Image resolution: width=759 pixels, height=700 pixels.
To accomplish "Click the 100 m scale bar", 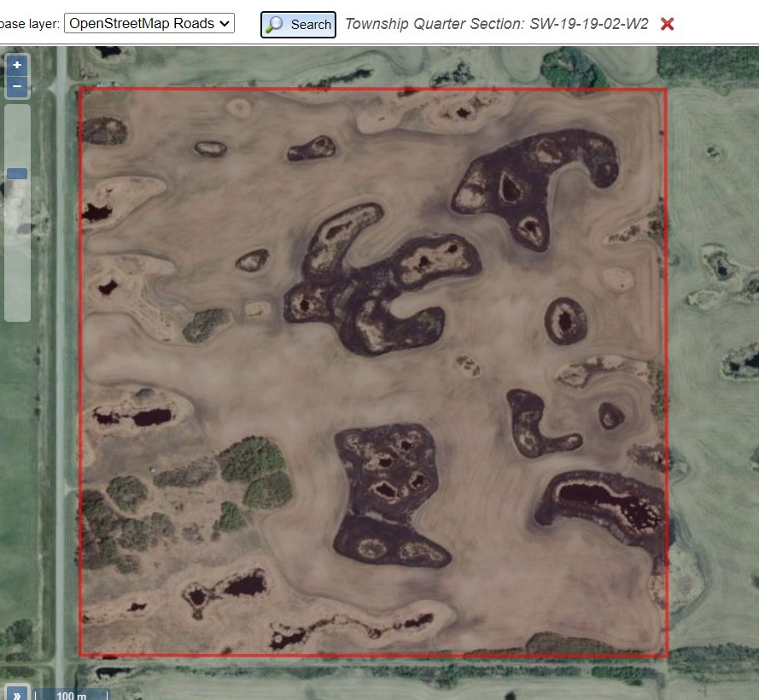I will pos(72,695).
